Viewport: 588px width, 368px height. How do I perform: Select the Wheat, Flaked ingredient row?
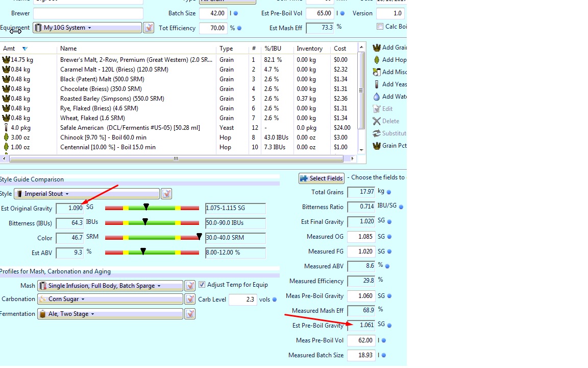pos(179,118)
